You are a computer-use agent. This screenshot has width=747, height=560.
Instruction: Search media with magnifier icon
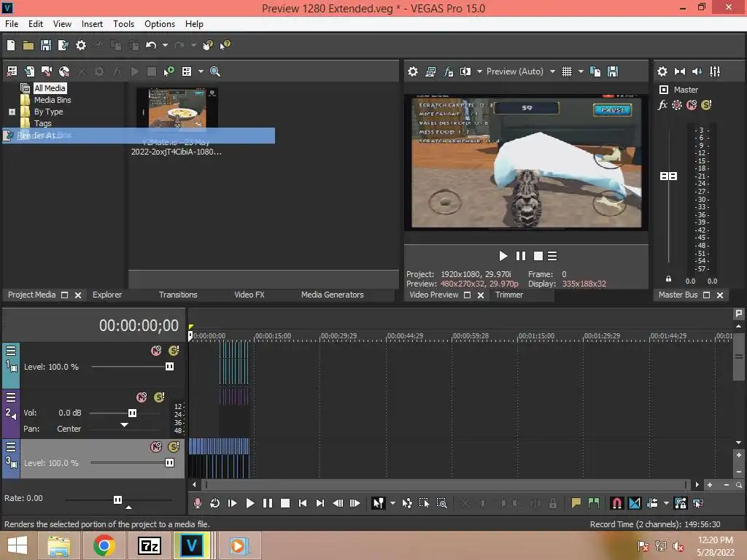click(x=215, y=71)
